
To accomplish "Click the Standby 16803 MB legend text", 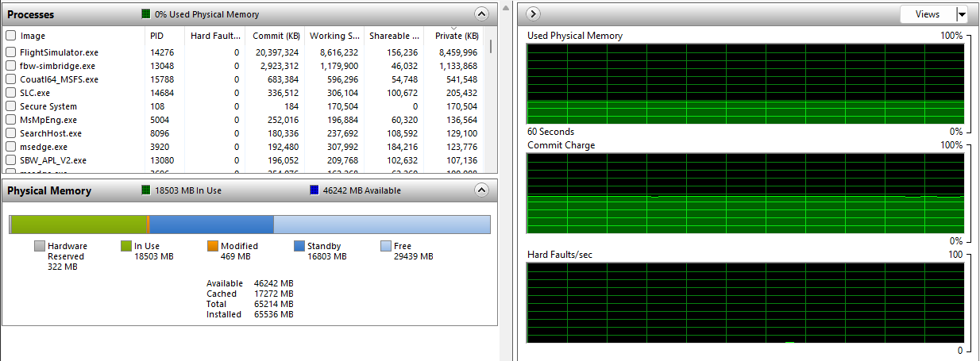I will 327,252.
